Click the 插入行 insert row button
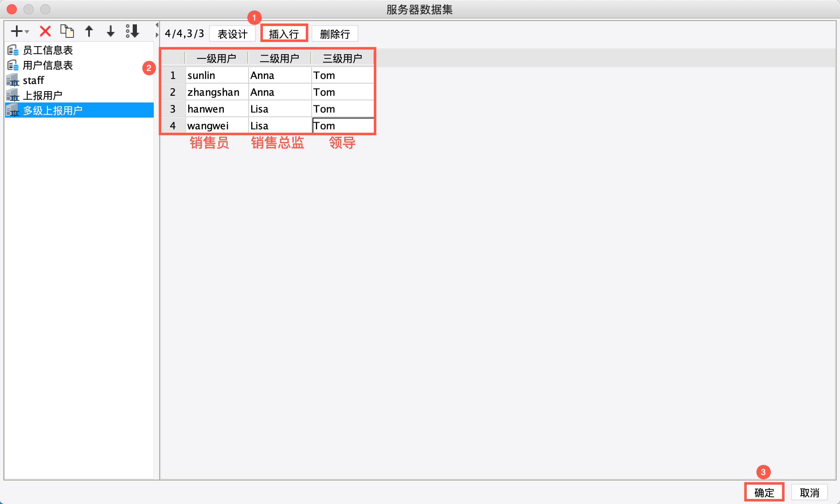Screen dimensions: 840x504 [x=284, y=34]
